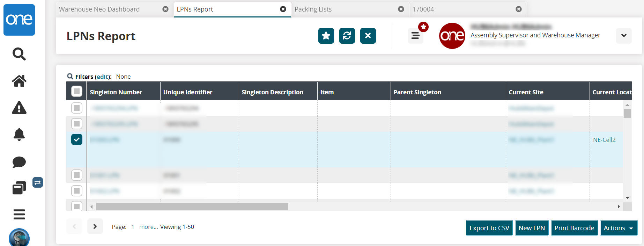Image resolution: width=644 pixels, height=246 pixels.
Task: Click the blue switch arrows icon
Action: pyautogui.click(x=38, y=182)
